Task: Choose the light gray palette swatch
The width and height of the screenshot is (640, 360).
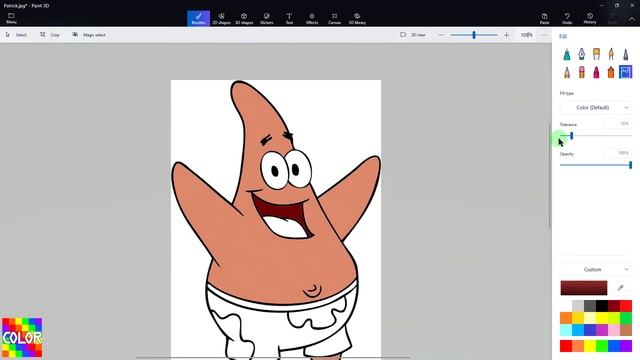Action: (x=578, y=306)
